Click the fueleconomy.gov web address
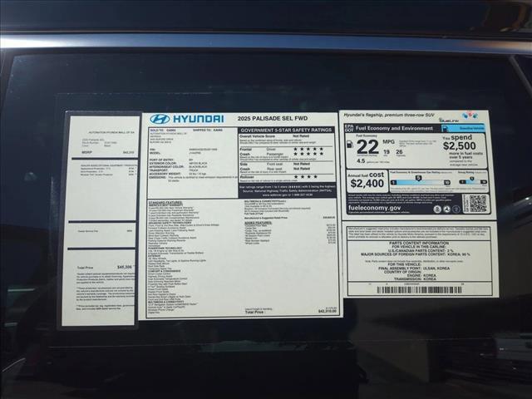 tap(374, 208)
